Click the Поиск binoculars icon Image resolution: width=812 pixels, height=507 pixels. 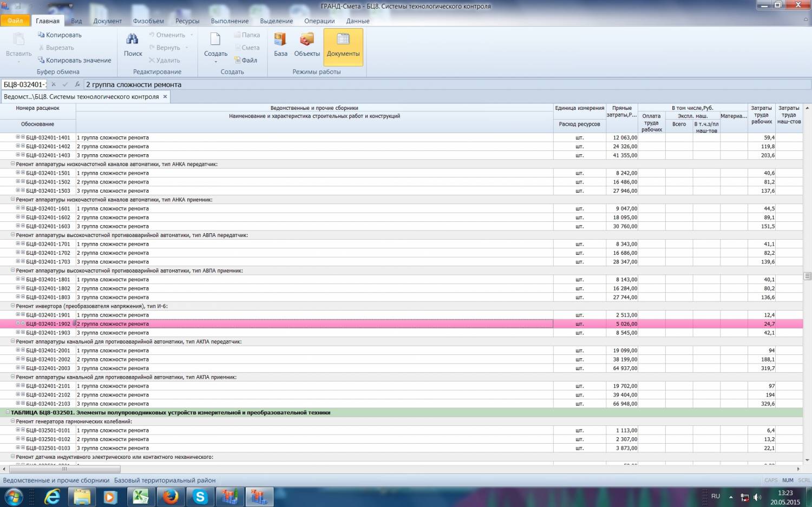(x=132, y=39)
